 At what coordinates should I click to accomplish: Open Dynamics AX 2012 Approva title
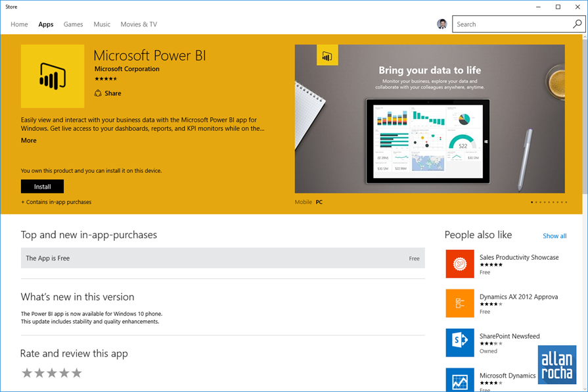[518, 297]
